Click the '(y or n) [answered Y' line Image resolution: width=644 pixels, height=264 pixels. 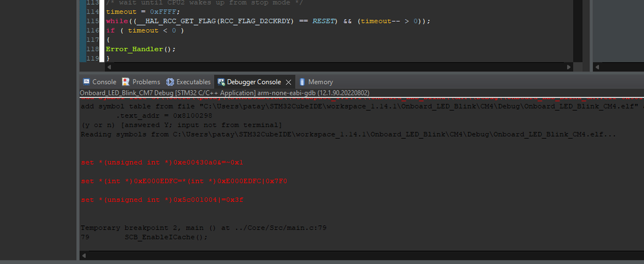[181, 125]
